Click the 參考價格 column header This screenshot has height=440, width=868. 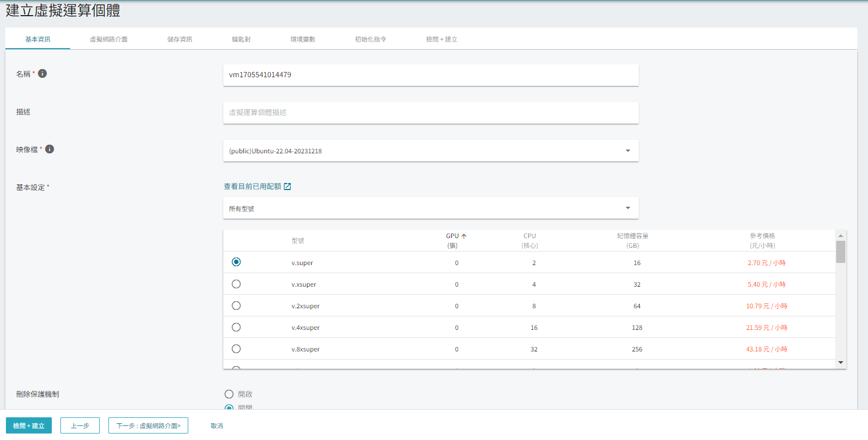(x=762, y=240)
